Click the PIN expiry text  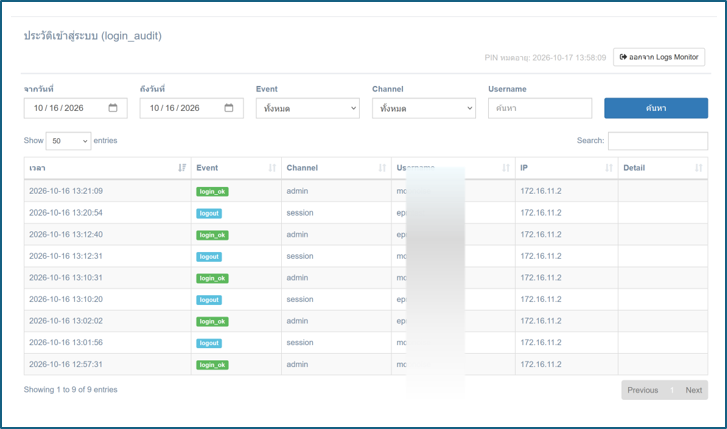click(x=545, y=58)
